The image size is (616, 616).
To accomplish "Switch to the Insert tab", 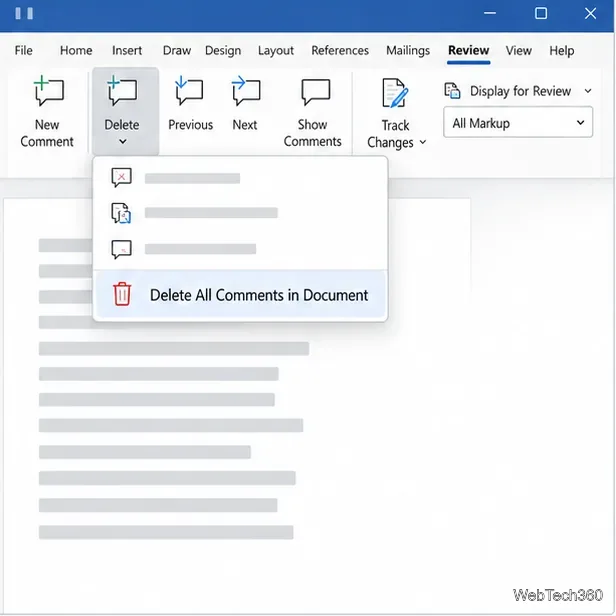I will (x=127, y=50).
